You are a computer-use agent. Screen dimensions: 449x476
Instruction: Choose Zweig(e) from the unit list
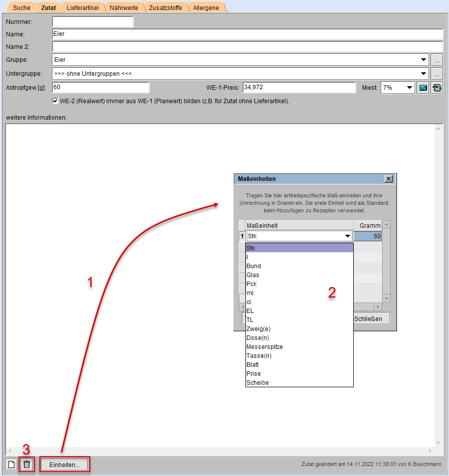(299, 329)
